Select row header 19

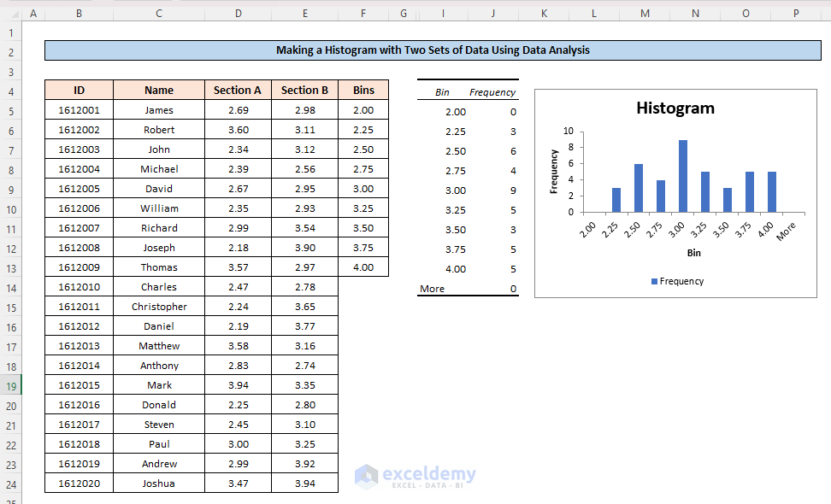pos(10,385)
